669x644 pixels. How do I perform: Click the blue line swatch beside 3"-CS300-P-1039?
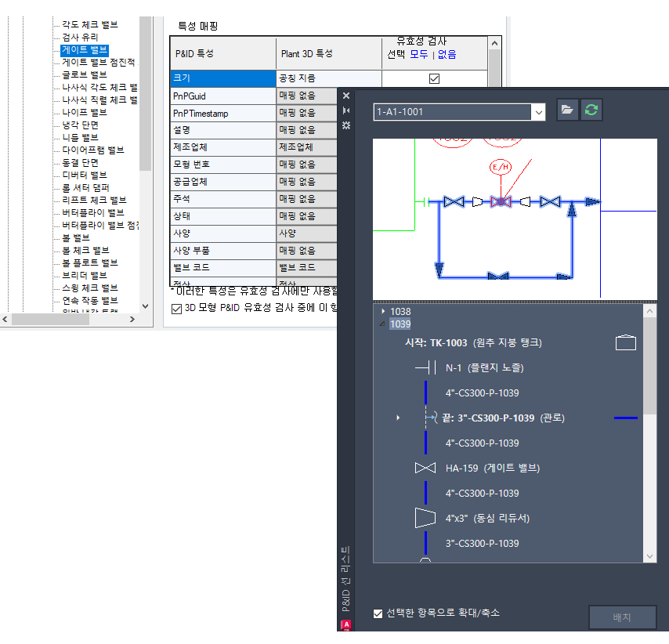pyautogui.click(x=625, y=418)
